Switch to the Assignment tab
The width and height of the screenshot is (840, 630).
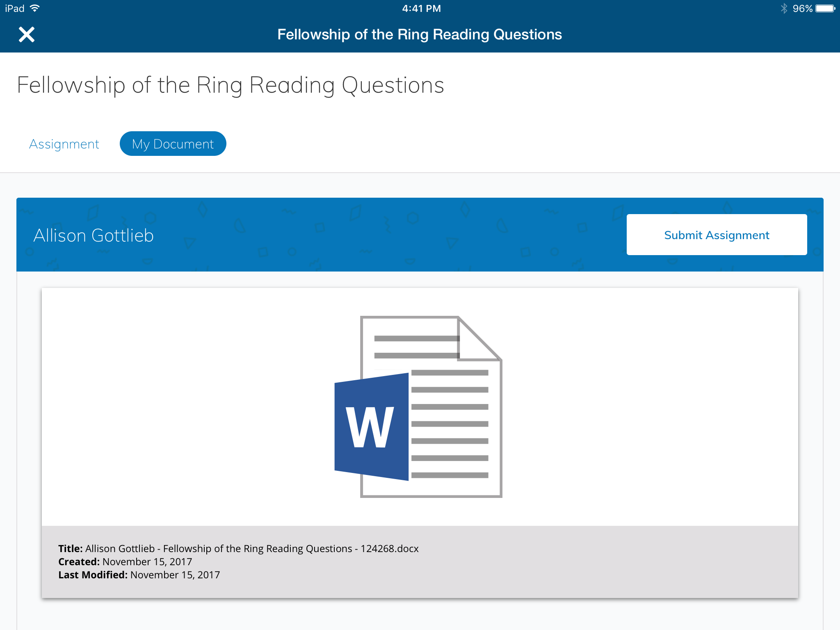(64, 144)
